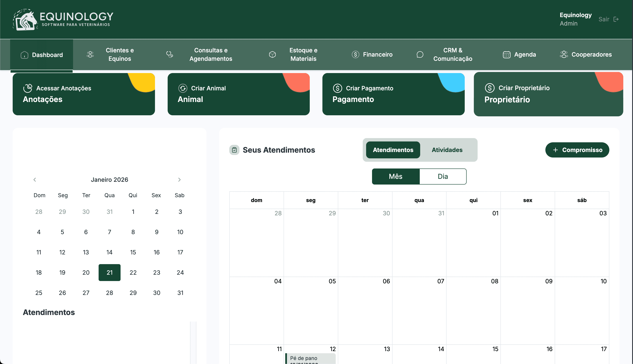Select the Dashboard home icon
633x364 pixels.
(24, 54)
